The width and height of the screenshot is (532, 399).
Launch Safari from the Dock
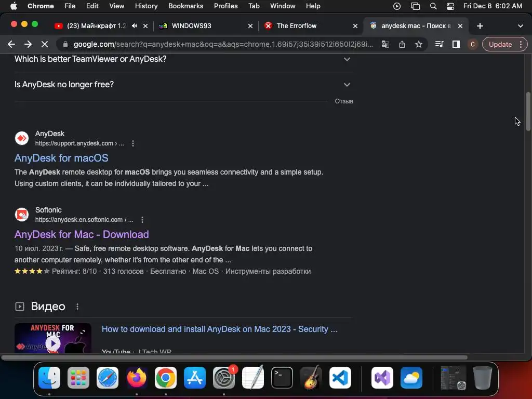point(108,378)
